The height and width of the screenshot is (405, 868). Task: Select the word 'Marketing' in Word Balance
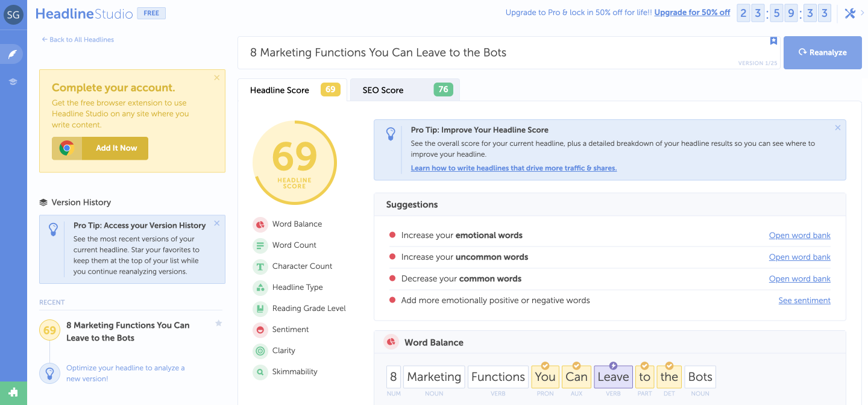[x=434, y=377]
